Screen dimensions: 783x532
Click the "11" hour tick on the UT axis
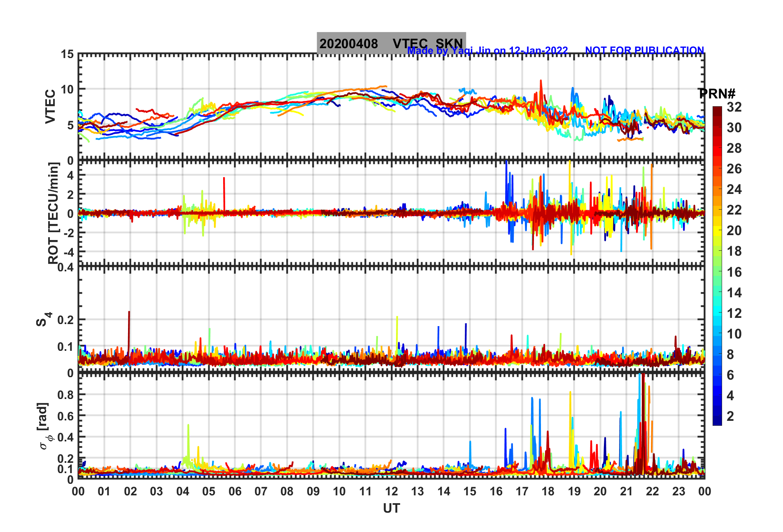[366, 491]
